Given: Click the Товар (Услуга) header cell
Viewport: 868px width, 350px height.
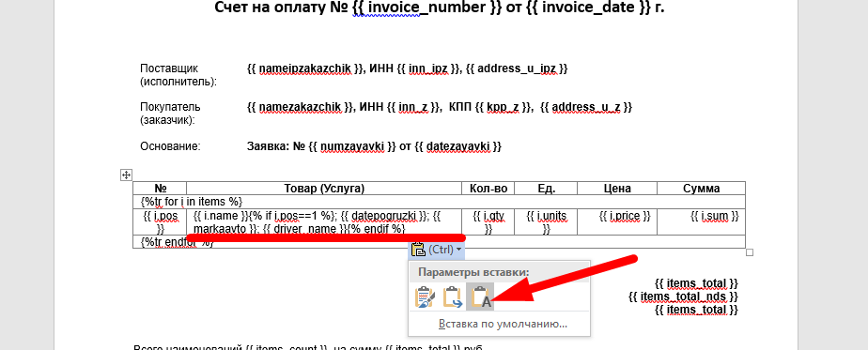Looking at the screenshot, I should click(x=324, y=188).
